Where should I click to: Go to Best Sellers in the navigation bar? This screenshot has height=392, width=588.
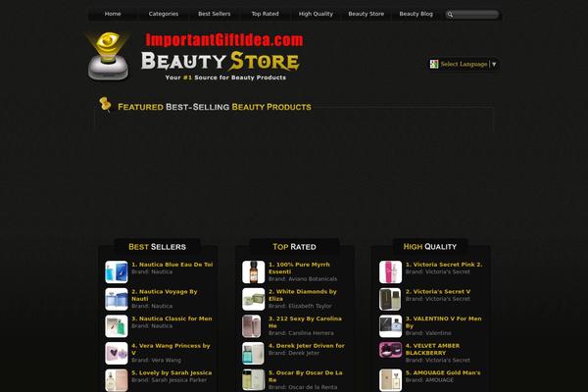pyautogui.click(x=214, y=14)
